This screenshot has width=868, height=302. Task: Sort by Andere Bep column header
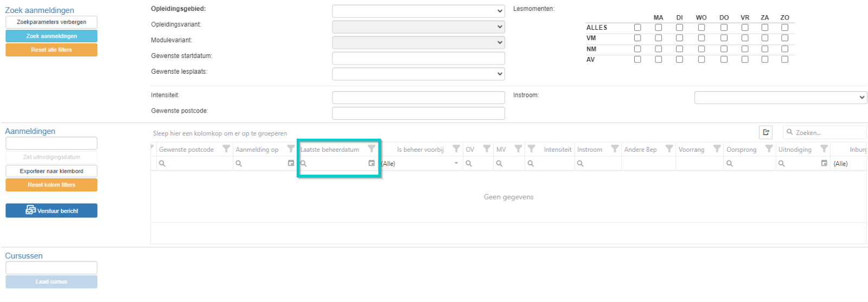640,150
